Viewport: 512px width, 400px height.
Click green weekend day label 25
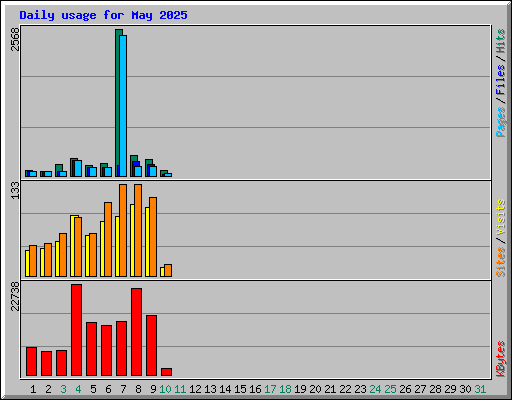pyautogui.click(x=390, y=389)
